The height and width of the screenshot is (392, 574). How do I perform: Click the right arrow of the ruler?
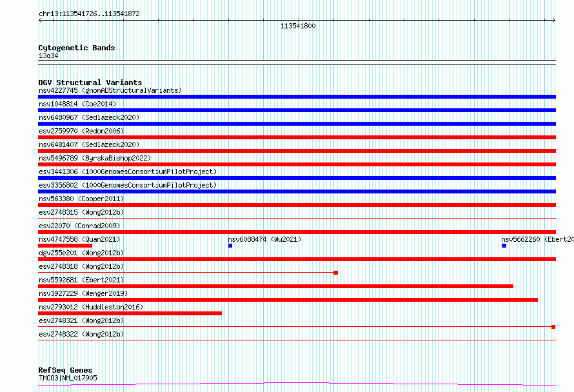point(554,21)
